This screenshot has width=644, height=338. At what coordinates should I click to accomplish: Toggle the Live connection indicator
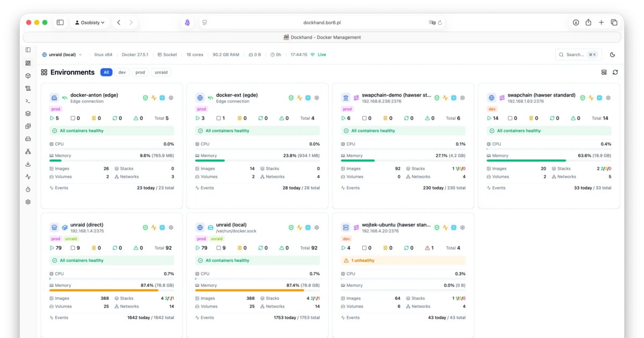(x=318, y=55)
